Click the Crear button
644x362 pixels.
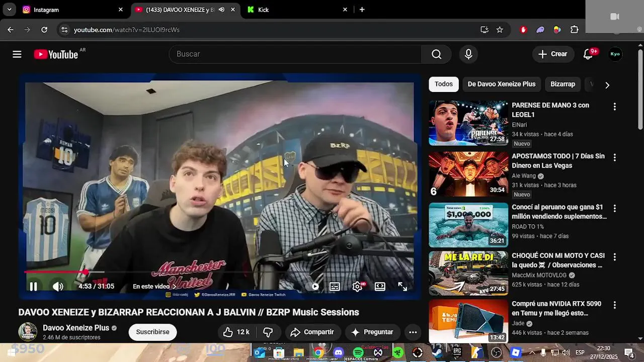pos(553,54)
